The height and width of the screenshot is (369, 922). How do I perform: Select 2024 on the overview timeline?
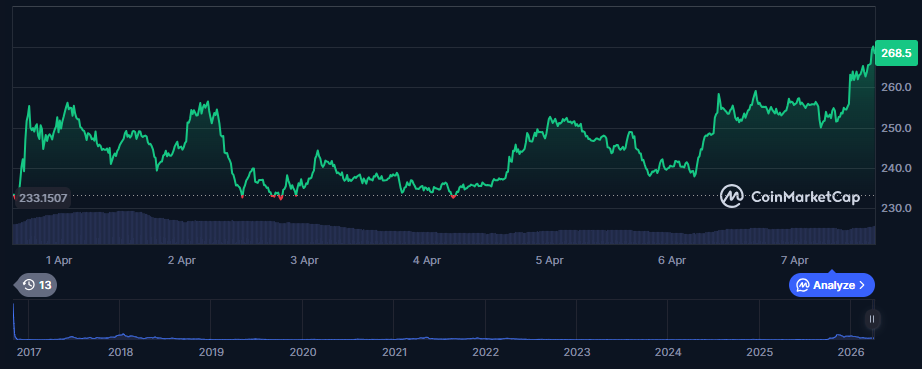tap(668, 353)
